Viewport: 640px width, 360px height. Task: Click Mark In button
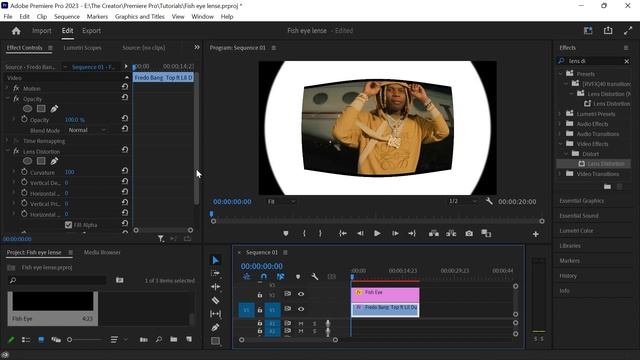(304, 233)
